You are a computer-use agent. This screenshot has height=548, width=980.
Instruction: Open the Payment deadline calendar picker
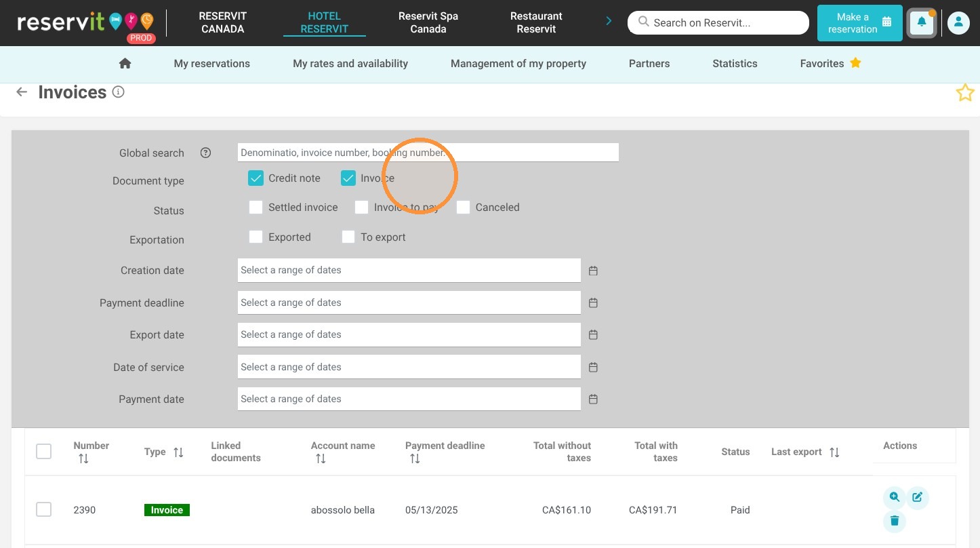(x=593, y=303)
